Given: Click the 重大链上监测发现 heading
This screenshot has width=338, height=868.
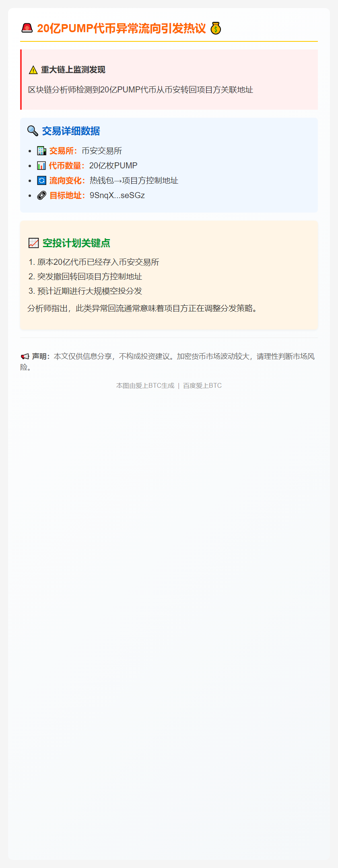Looking at the screenshot, I should [73, 70].
